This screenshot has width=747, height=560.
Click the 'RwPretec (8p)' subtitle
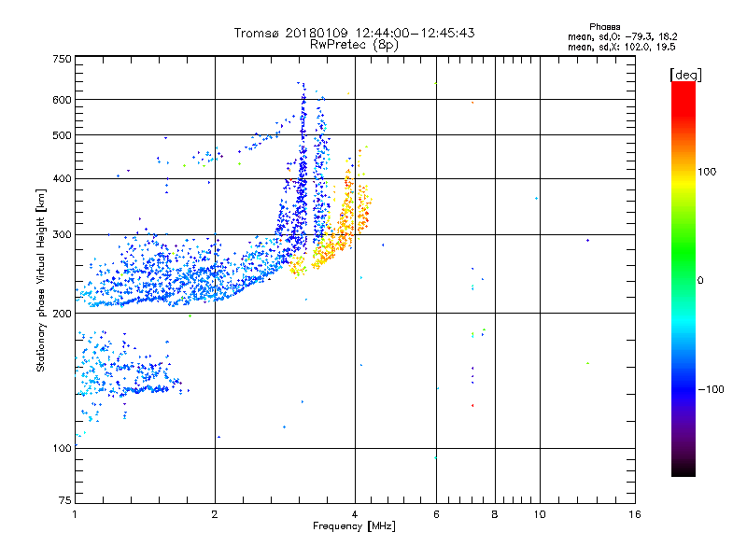354,45
